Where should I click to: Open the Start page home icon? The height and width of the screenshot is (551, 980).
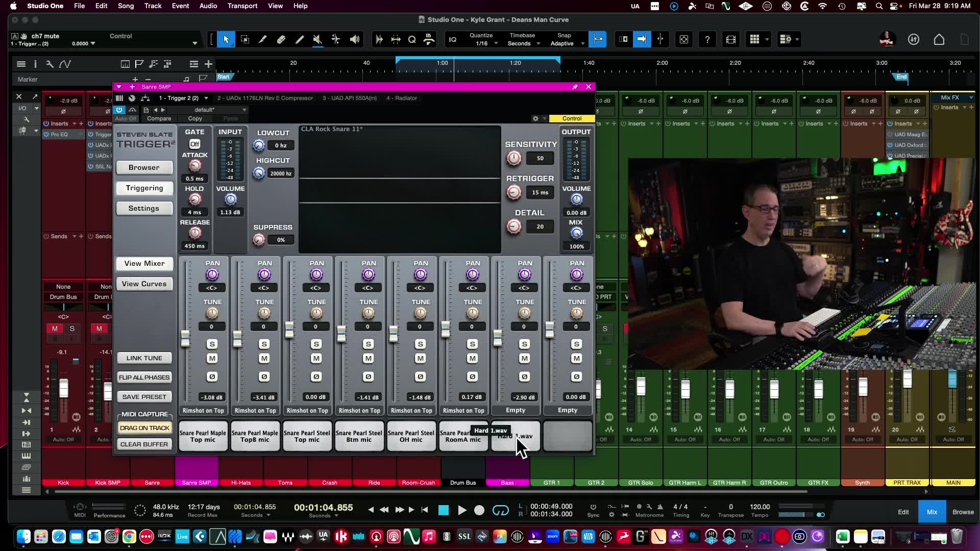[939, 39]
